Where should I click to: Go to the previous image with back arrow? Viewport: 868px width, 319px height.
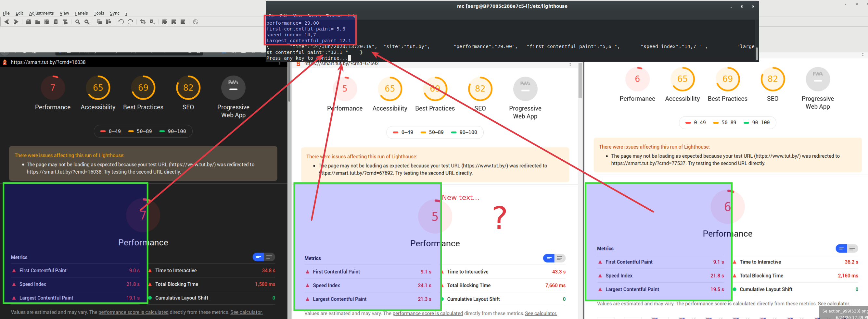(x=7, y=22)
